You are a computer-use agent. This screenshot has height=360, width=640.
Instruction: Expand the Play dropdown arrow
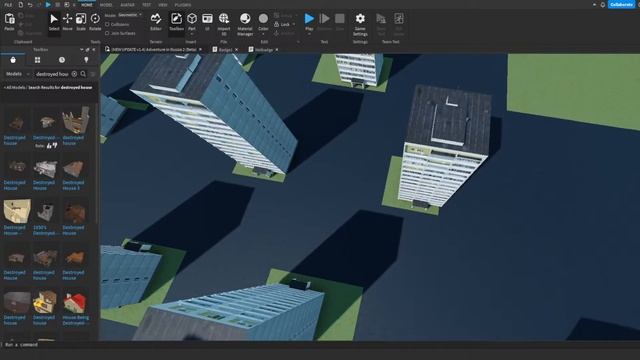pos(309,34)
